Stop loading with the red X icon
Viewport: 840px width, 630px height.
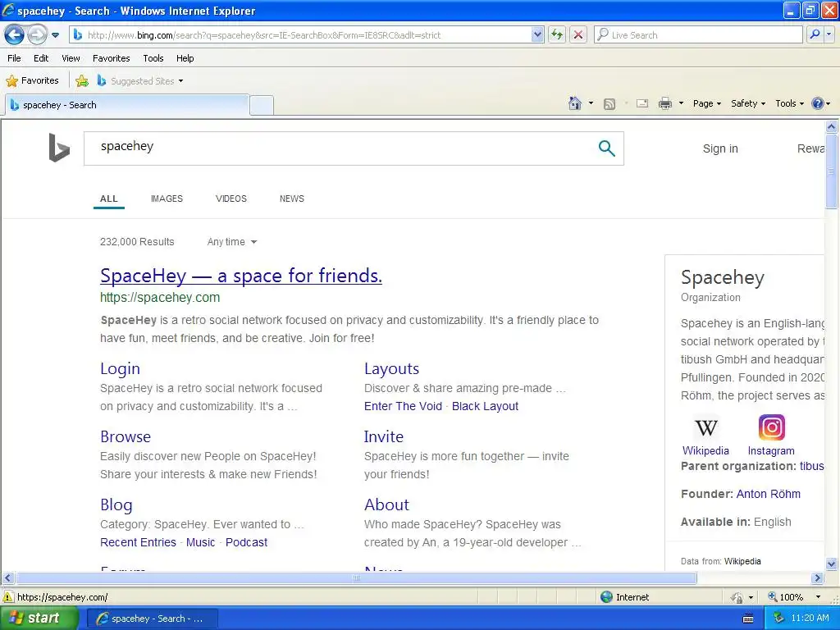(x=578, y=35)
